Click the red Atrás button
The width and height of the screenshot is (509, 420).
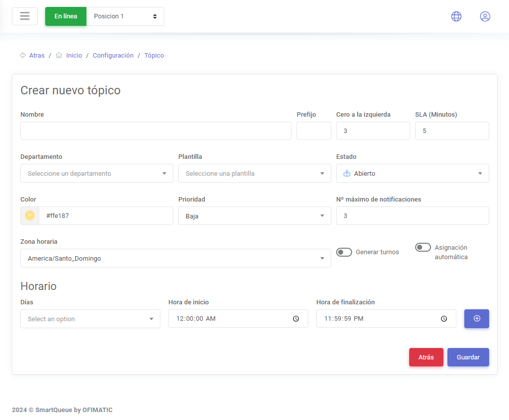point(426,357)
